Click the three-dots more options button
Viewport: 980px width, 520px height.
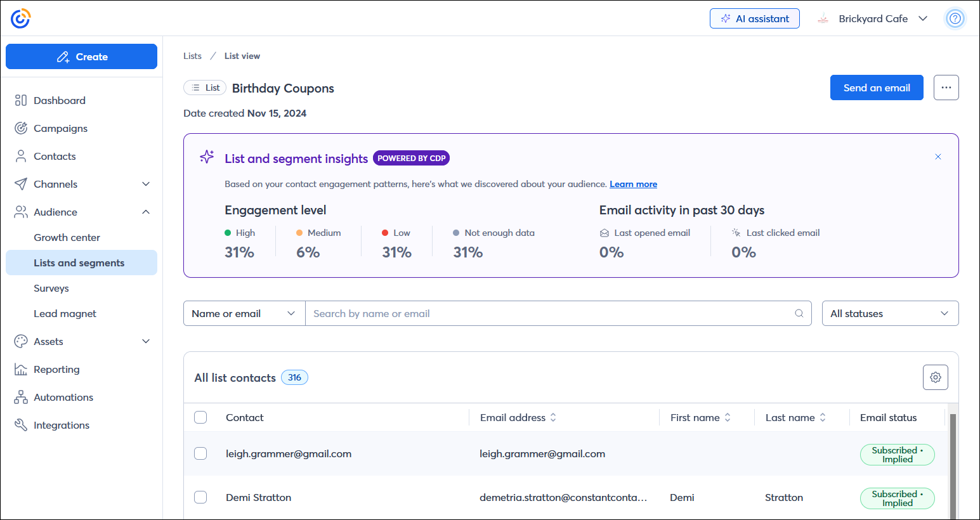point(946,88)
